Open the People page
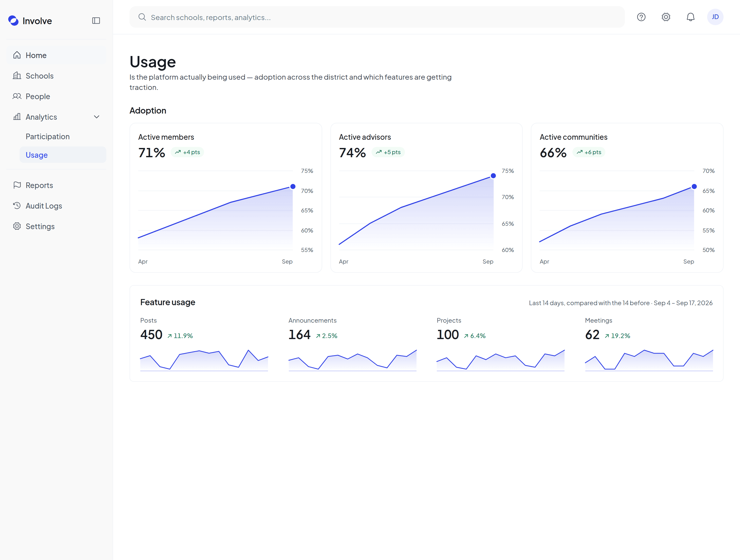740x560 pixels. (56, 96)
